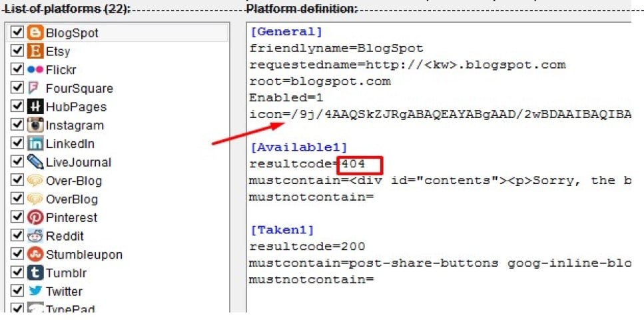Select HubPages in the platform list
The width and height of the screenshot is (644, 336).
point(76,107)
